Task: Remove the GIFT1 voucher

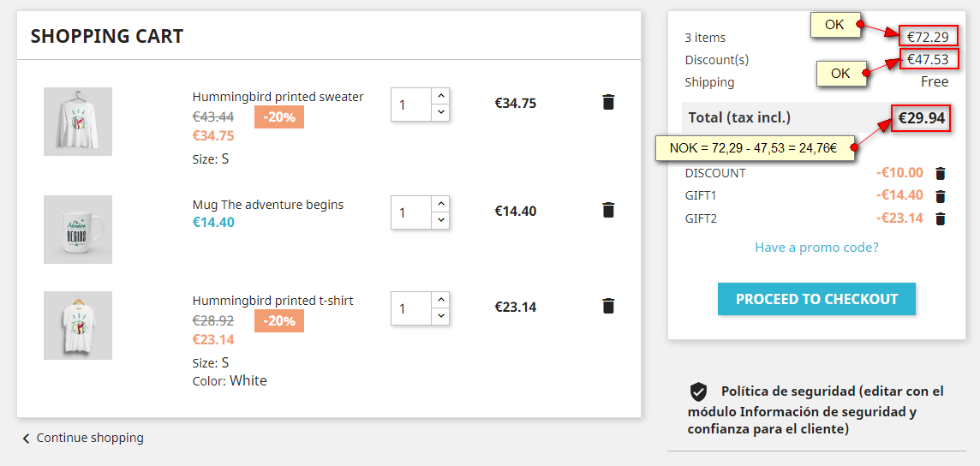Action: click(x=940, y=196)
